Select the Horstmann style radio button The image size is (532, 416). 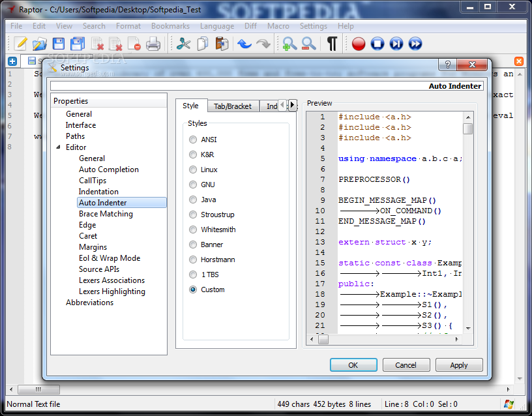click(x=193, y=260)
